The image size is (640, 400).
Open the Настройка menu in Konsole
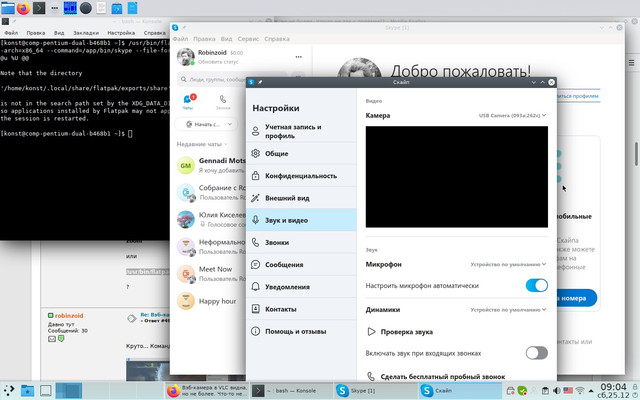121,33
